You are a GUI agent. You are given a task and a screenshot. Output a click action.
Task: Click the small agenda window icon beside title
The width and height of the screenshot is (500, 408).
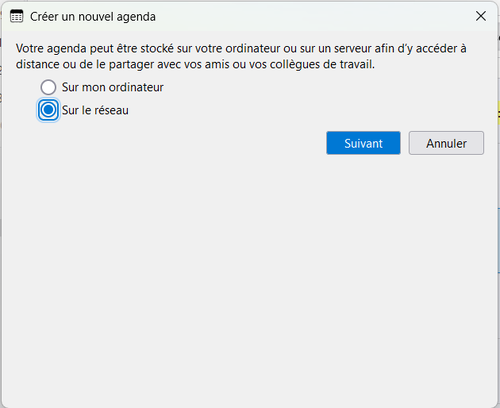point(16,16)
